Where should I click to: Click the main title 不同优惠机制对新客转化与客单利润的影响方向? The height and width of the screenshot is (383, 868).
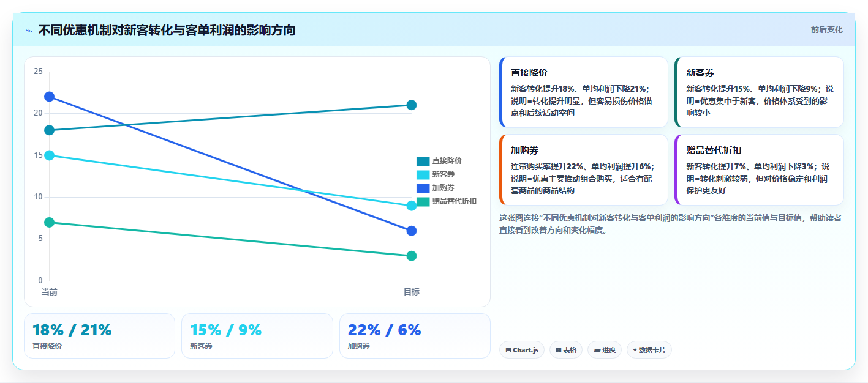[167, 30]
